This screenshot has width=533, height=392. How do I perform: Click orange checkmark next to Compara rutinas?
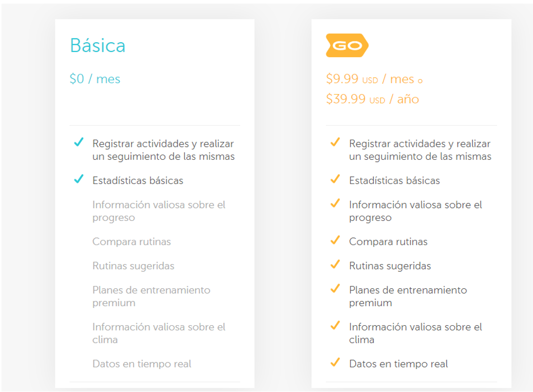tap(335, 240)
